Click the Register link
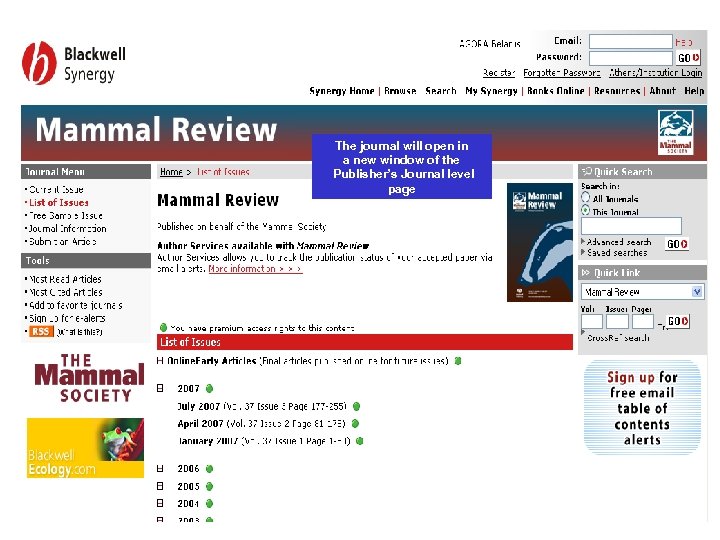The width and height of the screenshot is (720, 540). [499, 73]
